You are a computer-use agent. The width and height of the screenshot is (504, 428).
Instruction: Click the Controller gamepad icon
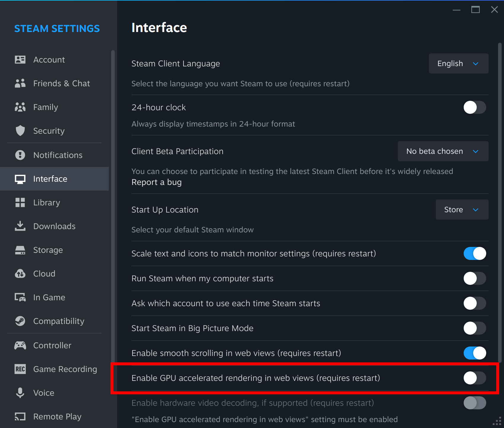20,345
